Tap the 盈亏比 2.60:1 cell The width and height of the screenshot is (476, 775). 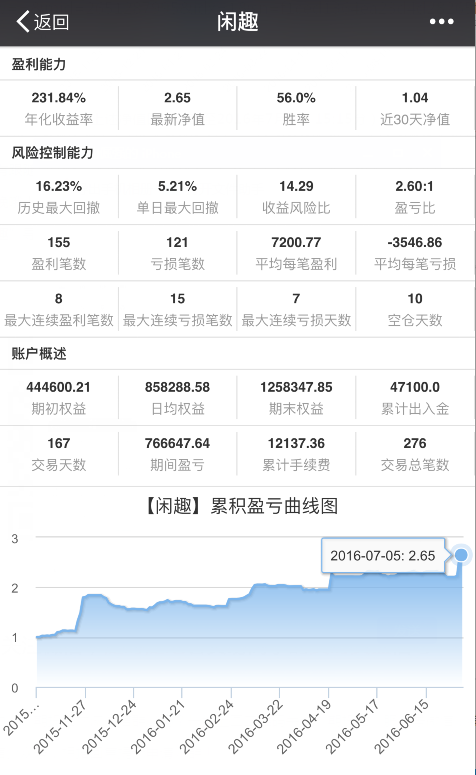coord(415,197)
